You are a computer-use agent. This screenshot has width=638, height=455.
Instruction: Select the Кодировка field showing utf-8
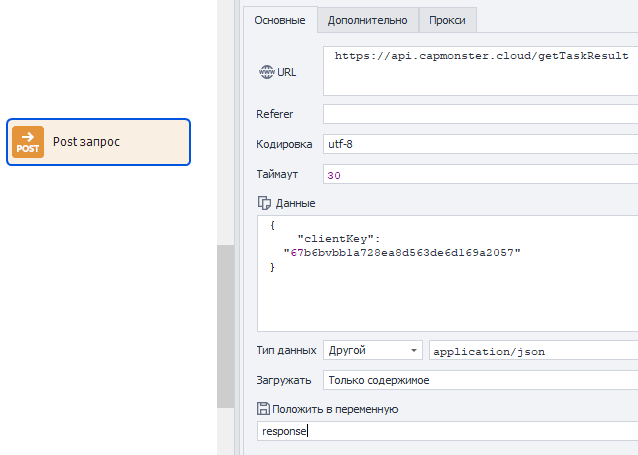point(480,144)
